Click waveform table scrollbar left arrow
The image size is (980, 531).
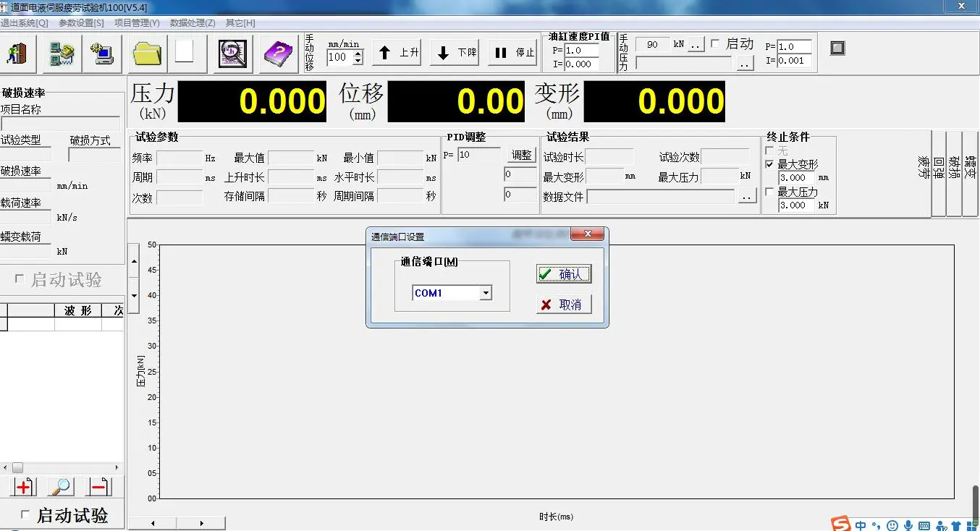point(5,467)
